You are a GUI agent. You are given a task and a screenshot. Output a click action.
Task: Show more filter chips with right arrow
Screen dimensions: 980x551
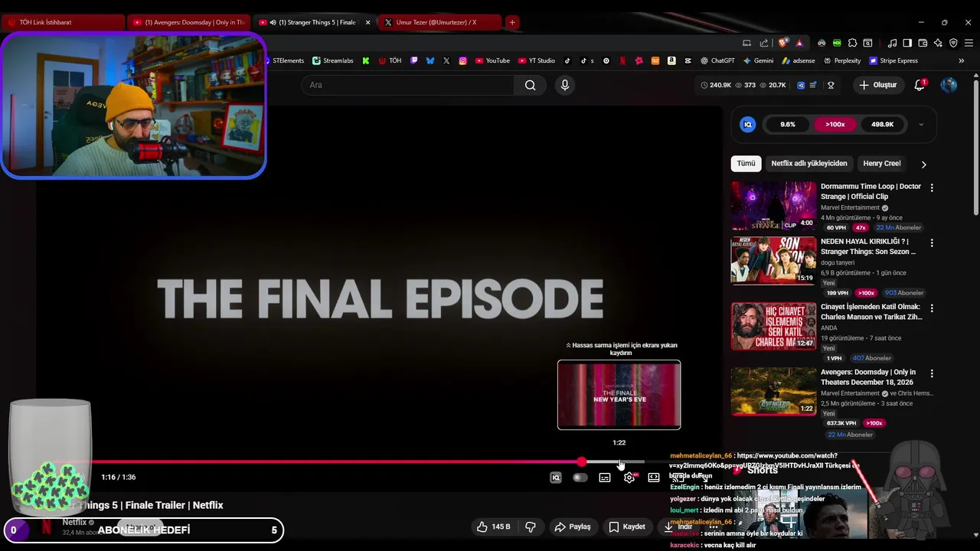(x=923, y=164)
